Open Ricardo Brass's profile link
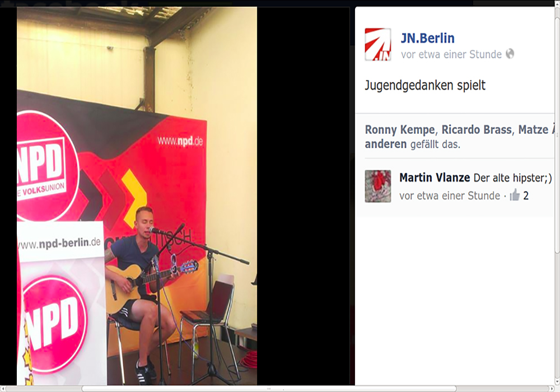Image resolution: width=560 pixels, height=392 pixels. 477,129
